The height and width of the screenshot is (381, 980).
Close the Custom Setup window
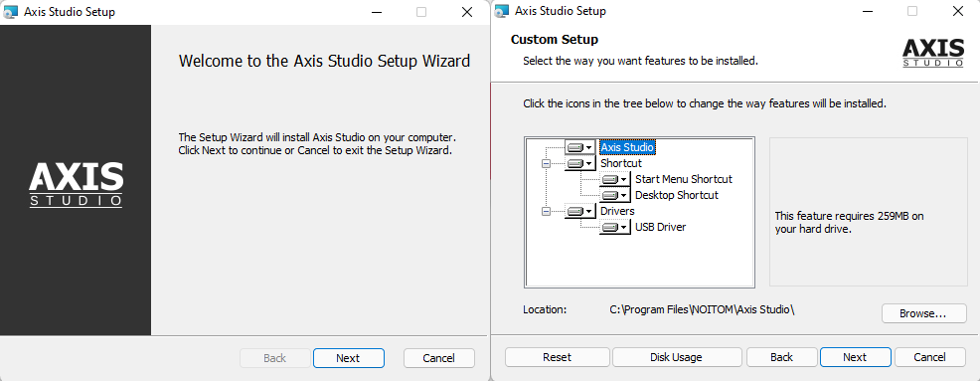tap(957, 11)
